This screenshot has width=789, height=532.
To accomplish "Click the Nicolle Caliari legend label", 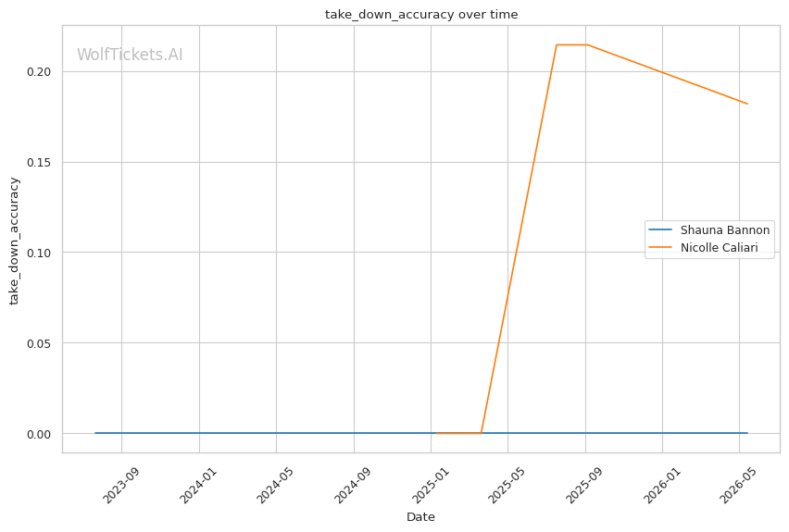I will click(x=719, y=247).
